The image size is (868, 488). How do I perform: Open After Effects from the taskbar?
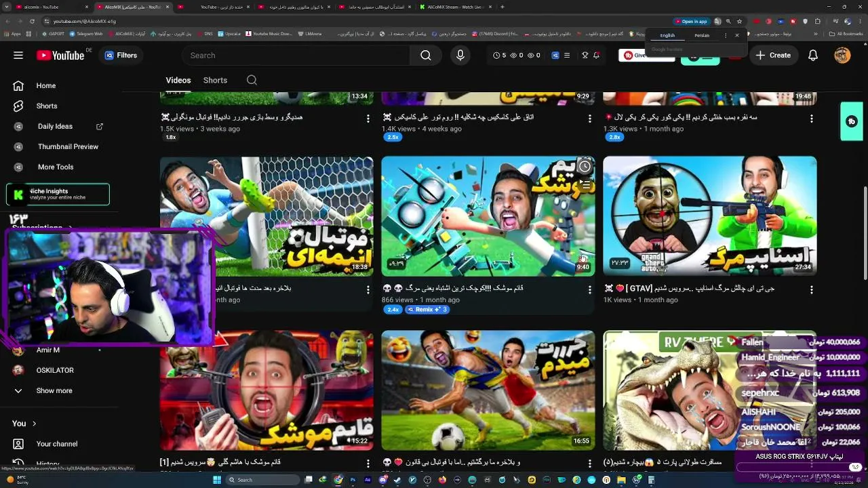coord(368,480)
